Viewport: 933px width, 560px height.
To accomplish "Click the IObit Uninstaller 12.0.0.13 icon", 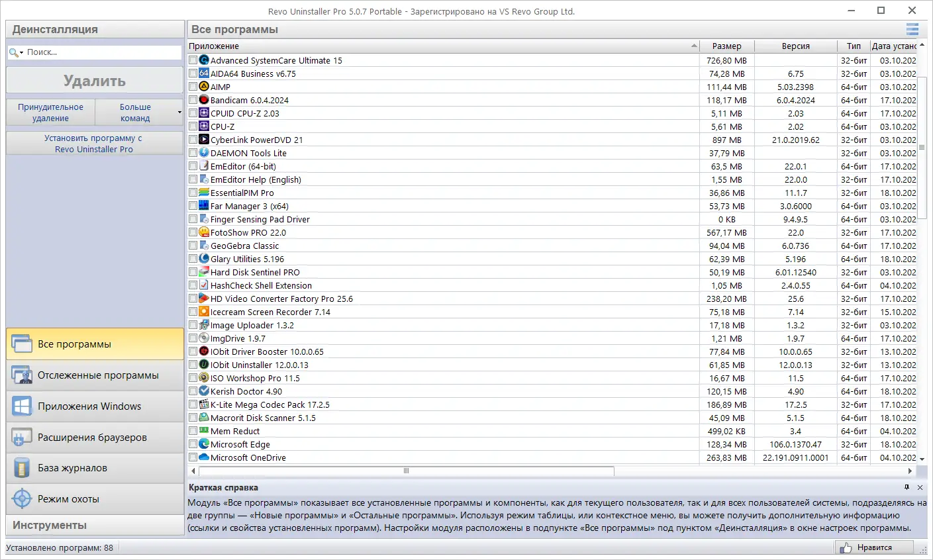I will pyautogui.click(x=204, y=365).
